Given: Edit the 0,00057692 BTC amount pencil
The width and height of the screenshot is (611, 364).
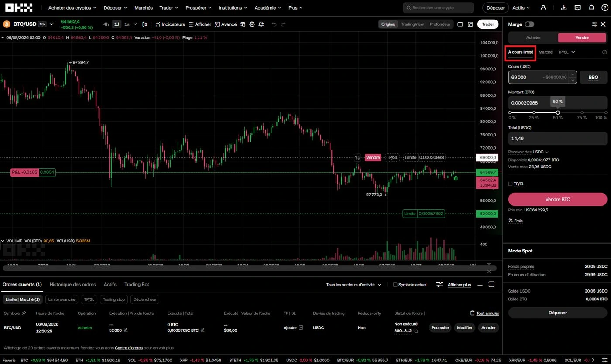Looking at the screenshot, I should [x=203, y=330].
